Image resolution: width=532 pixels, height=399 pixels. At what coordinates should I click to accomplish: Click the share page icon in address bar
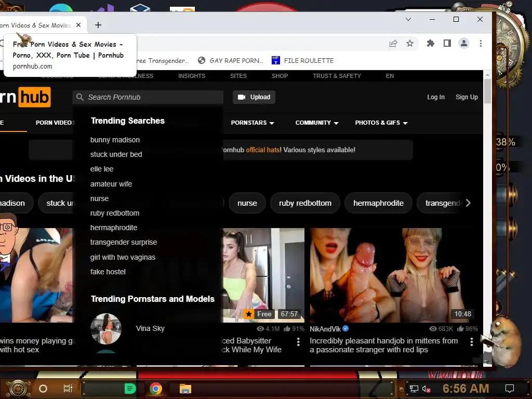tap(393, 44)
